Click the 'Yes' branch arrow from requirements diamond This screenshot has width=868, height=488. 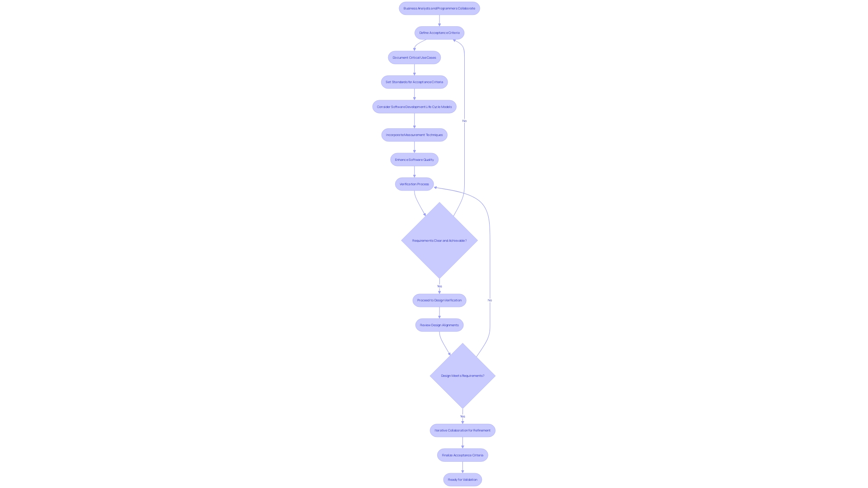[x=439, y=286]
